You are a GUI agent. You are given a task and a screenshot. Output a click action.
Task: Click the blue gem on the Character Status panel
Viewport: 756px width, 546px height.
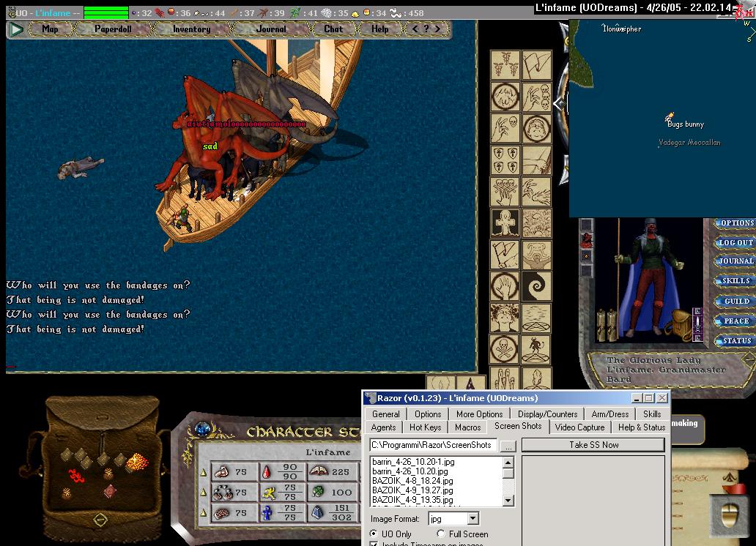point(203,428)
